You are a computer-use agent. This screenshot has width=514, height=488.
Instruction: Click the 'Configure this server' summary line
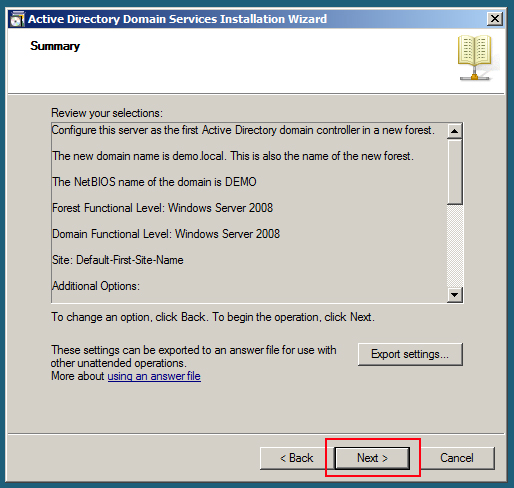click(243, 130)
